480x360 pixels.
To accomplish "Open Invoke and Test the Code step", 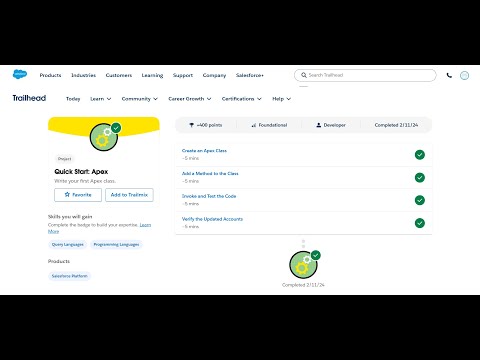I will [x=209, y=196].
